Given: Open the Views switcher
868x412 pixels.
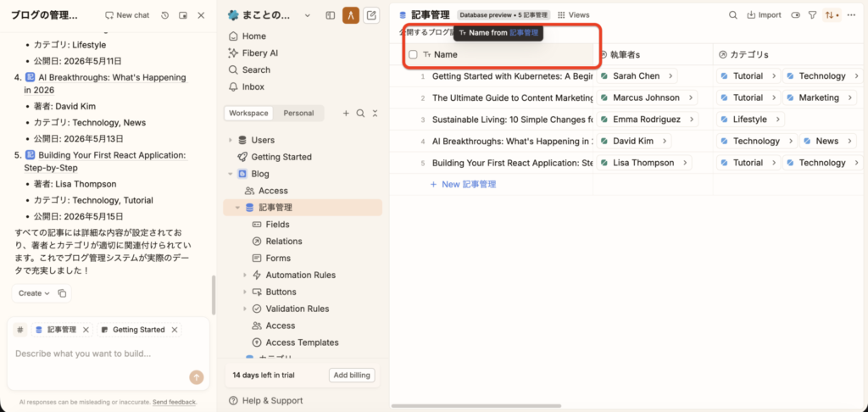Looking at the screenshot, I should (x=574, y=15).
